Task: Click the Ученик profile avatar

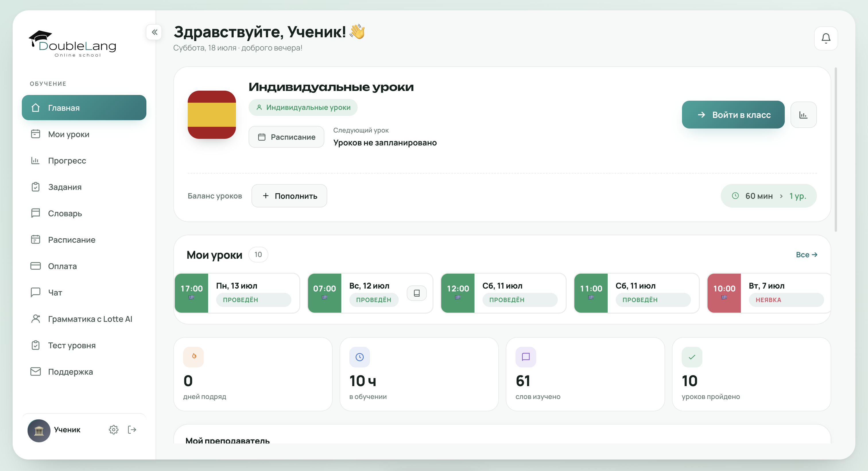Action: [39, 431]
